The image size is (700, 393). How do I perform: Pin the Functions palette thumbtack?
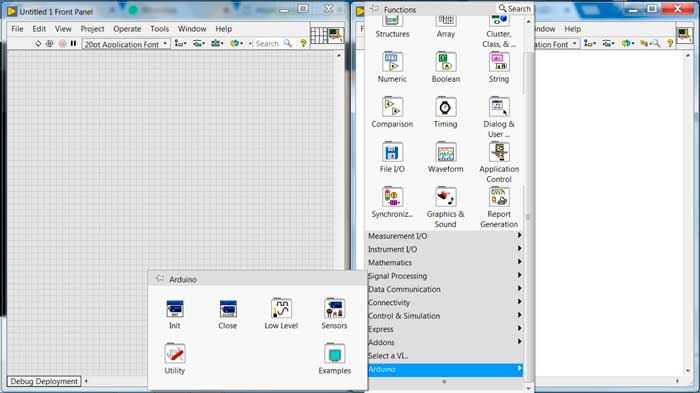374,9
